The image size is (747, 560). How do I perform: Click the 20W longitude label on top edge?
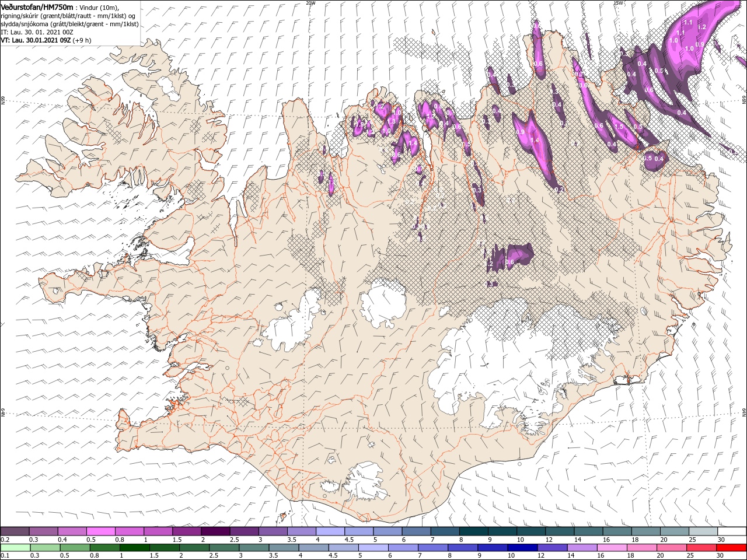click(310, 3)
